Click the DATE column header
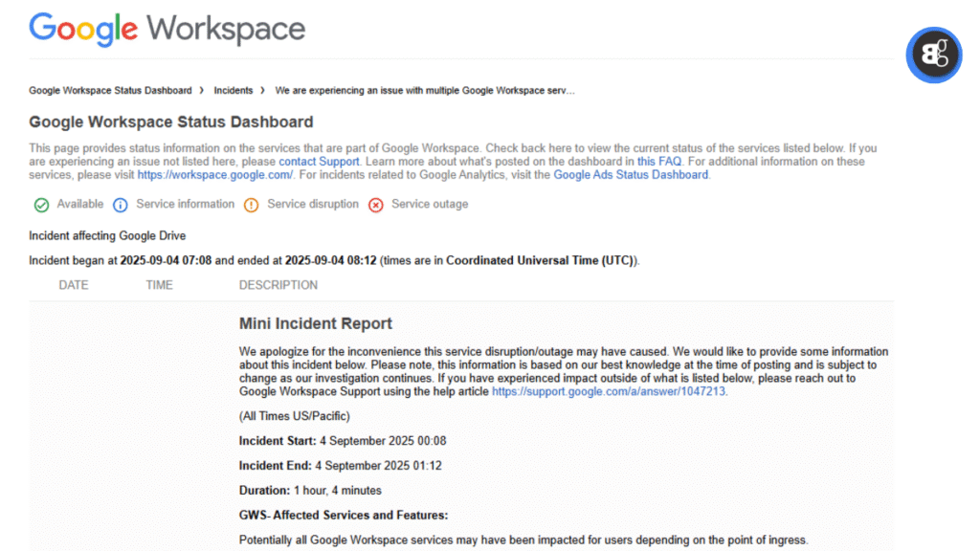The height and width of the screenshot is (551, 980). click(74, 284)
